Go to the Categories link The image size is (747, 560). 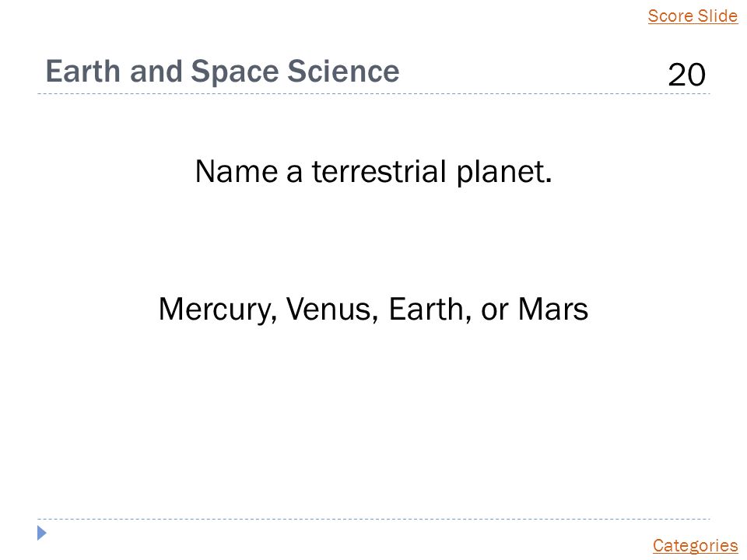pos(695,546)
